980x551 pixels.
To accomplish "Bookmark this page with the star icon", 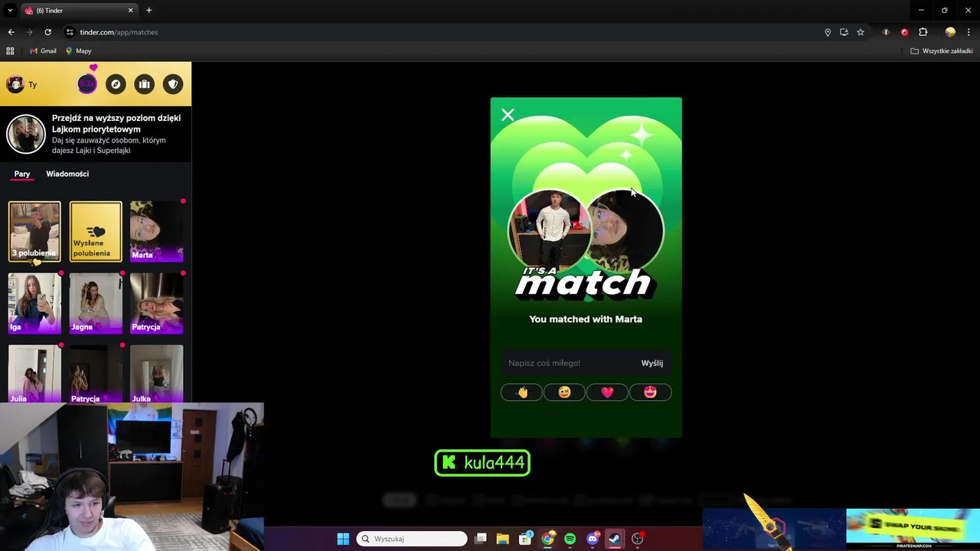I will click(x=861, y=32).
